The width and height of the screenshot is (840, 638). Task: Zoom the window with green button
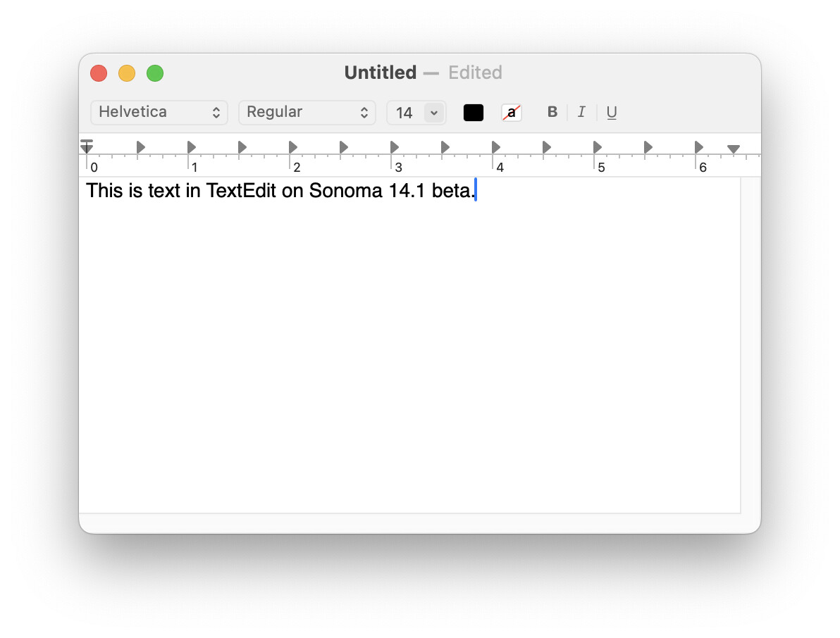[155, 73]
